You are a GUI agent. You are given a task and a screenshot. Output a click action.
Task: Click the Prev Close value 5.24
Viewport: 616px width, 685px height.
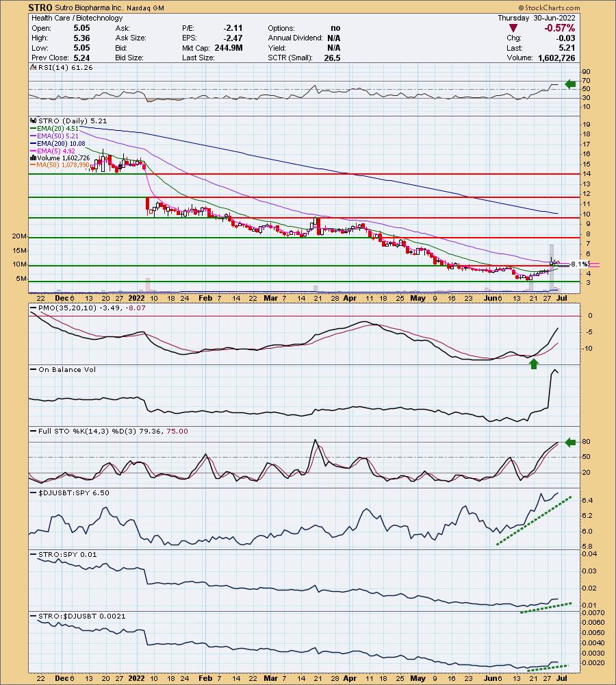(81, 58)
